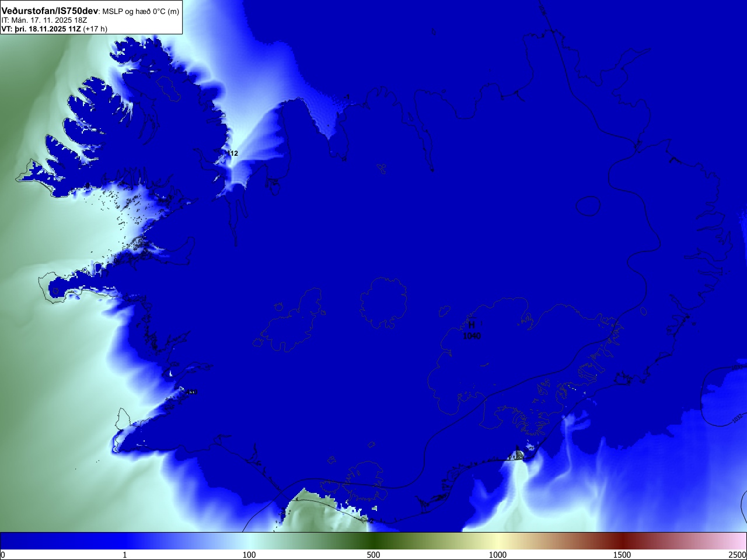Click the "1" colorbar tick label
The image size is (747, 560).
124,555
